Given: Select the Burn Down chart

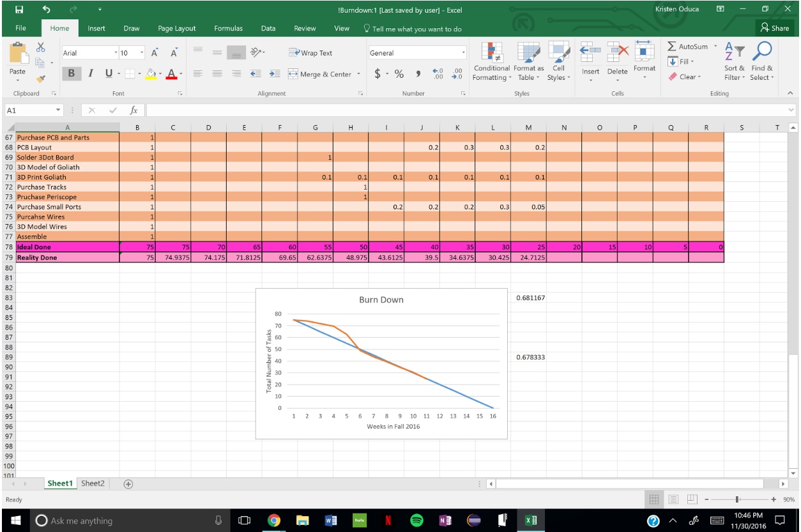Looking at the screenshot, I should point(381,364).
